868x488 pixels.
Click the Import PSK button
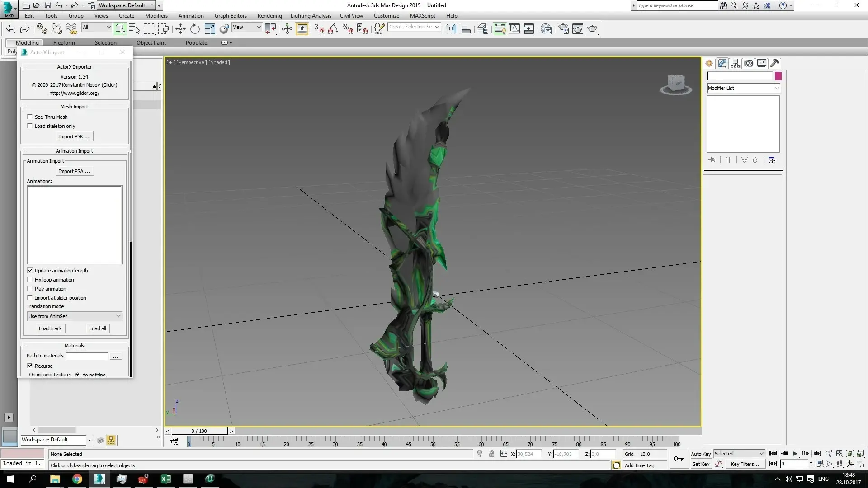74,136
